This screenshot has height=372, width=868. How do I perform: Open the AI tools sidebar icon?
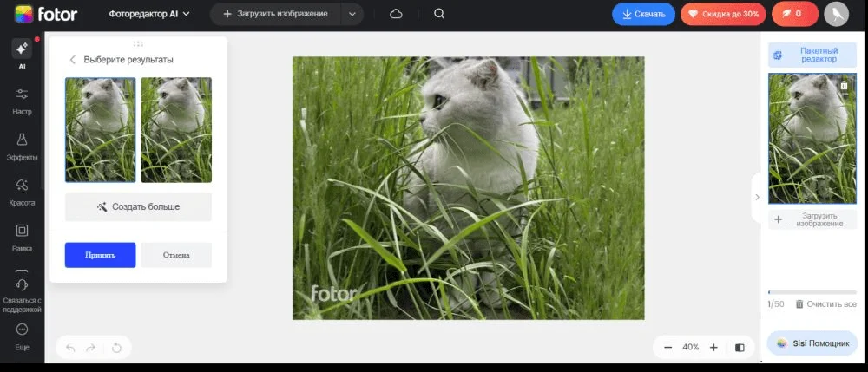[22, 52]
